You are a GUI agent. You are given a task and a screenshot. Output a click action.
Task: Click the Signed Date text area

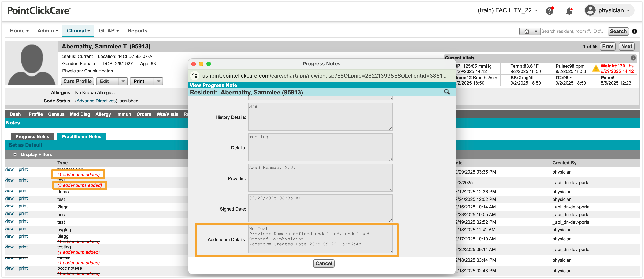click(x=320, y=208)
